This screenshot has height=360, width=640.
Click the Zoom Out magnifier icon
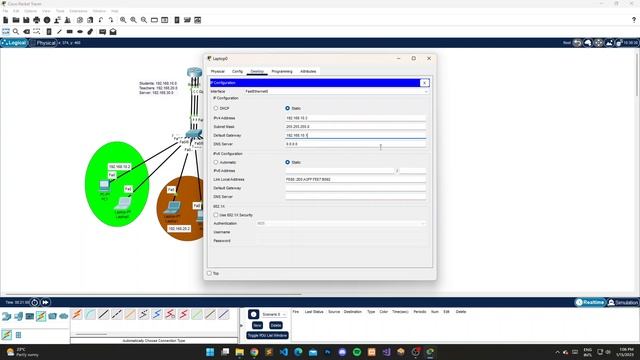(144, 20)
